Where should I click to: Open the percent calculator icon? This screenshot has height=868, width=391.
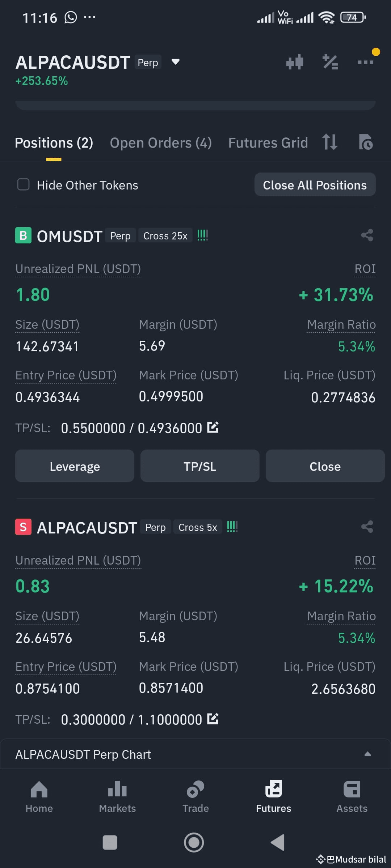(330, 62)
